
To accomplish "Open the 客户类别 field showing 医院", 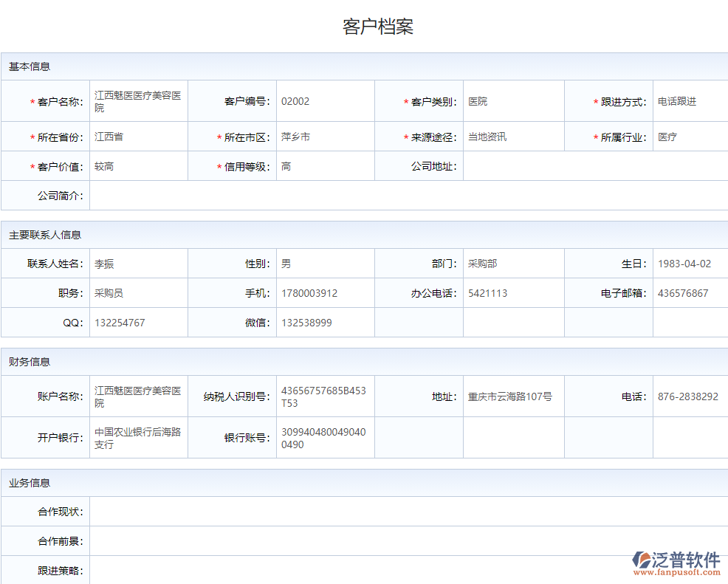I will [x=513, y=101].
